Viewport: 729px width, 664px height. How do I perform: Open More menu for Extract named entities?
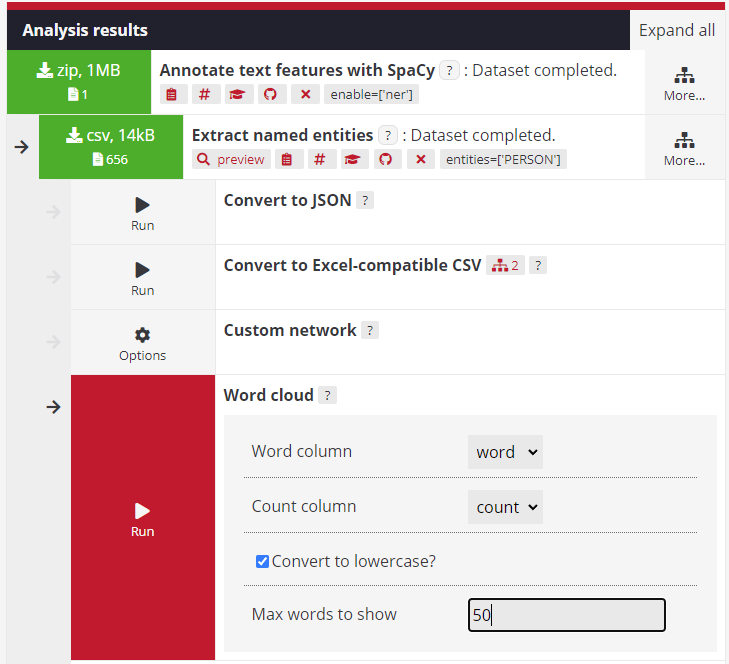point(684,147)
